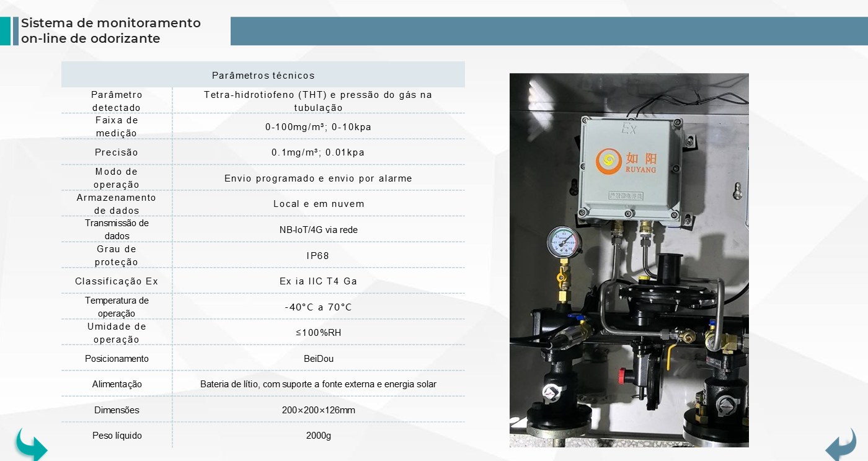Select the value '-40°C a 70°C'
This screenshot has width=868, height=461.
point(318,307)
